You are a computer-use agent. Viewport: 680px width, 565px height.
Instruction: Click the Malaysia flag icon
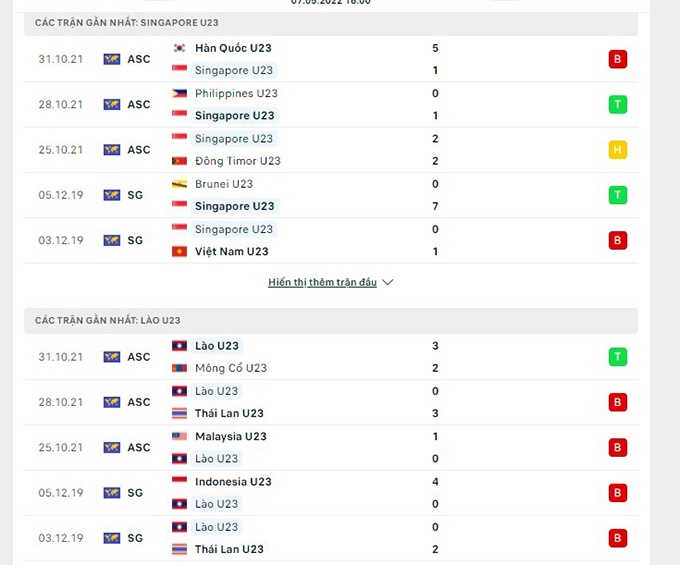(180, 437)
